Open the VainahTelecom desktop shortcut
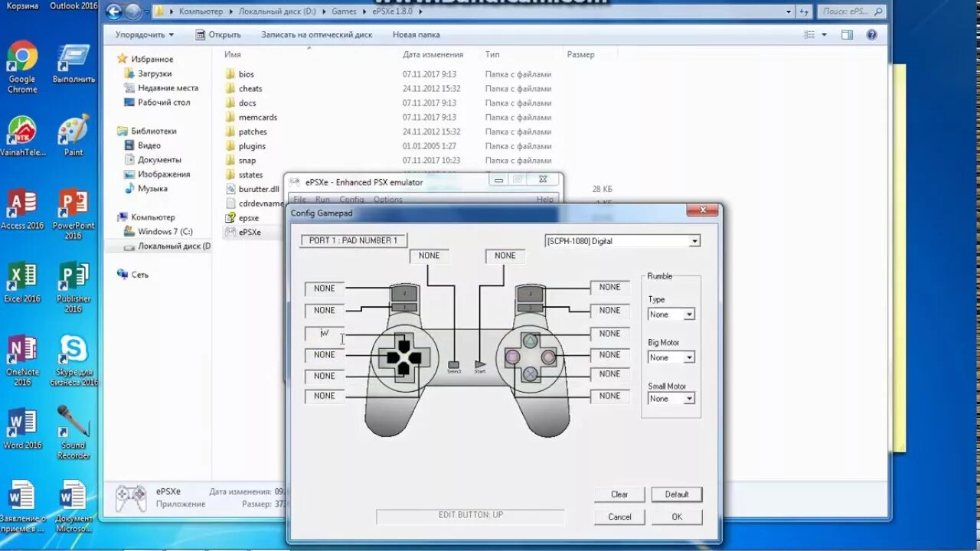The width and height of the screenshot is (980, 551). click(22, 137)
